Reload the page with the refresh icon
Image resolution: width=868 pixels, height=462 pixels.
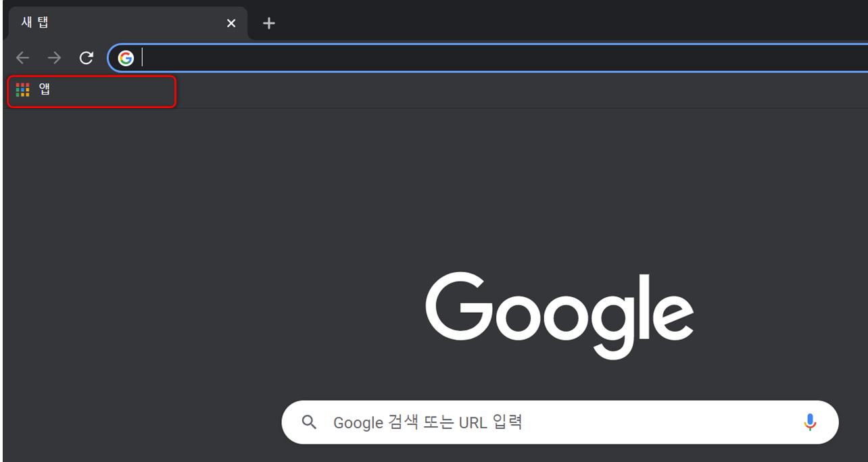[86, 58]
